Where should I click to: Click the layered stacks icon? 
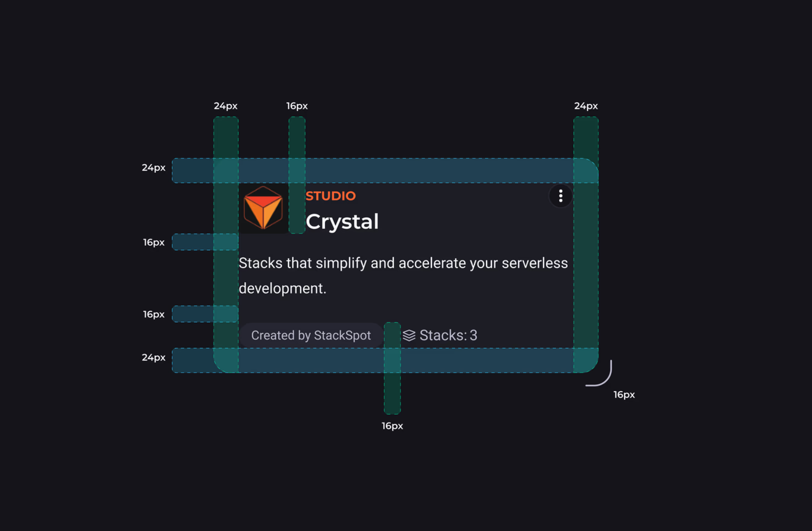pyautogui.click(x=409, y=335)
